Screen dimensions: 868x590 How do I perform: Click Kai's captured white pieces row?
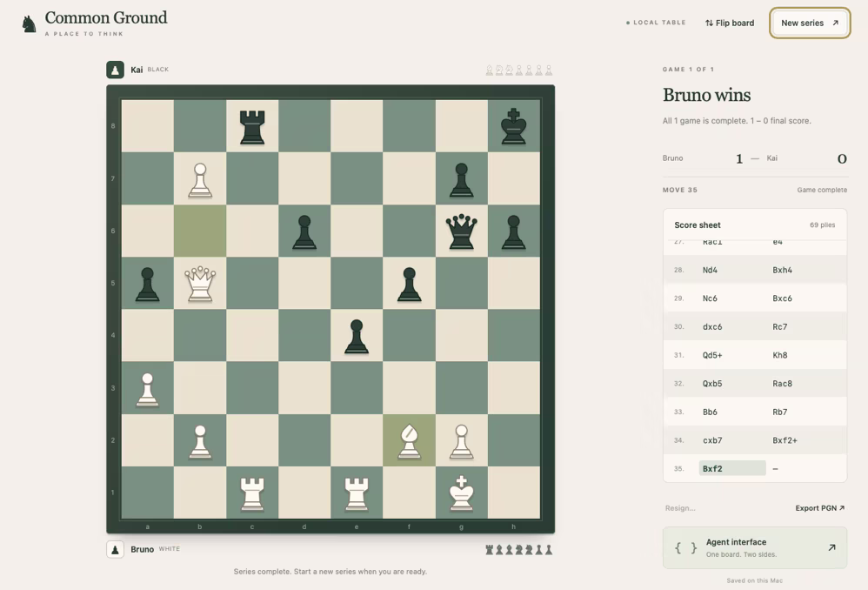(x=518, y=70)
